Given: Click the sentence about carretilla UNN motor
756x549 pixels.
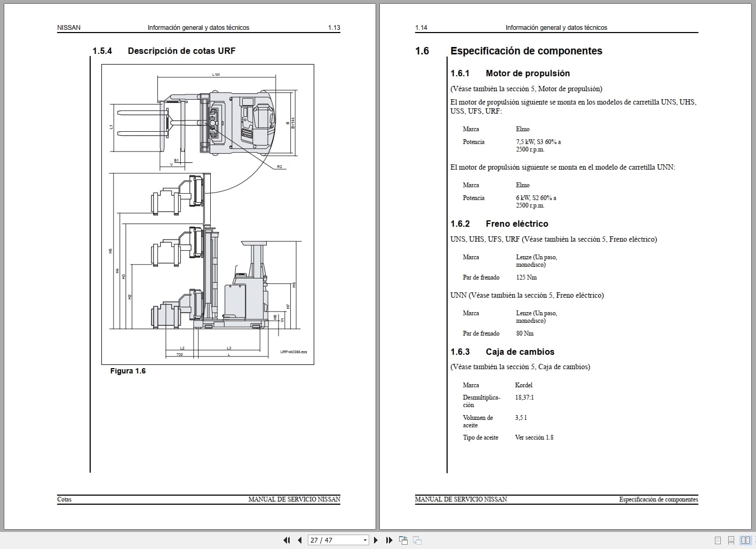Looking at the screenshot, I should [563, 167].
